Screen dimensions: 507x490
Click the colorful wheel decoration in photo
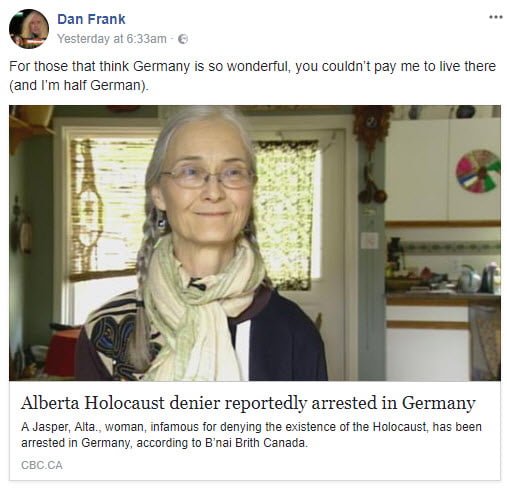[478, 171]
